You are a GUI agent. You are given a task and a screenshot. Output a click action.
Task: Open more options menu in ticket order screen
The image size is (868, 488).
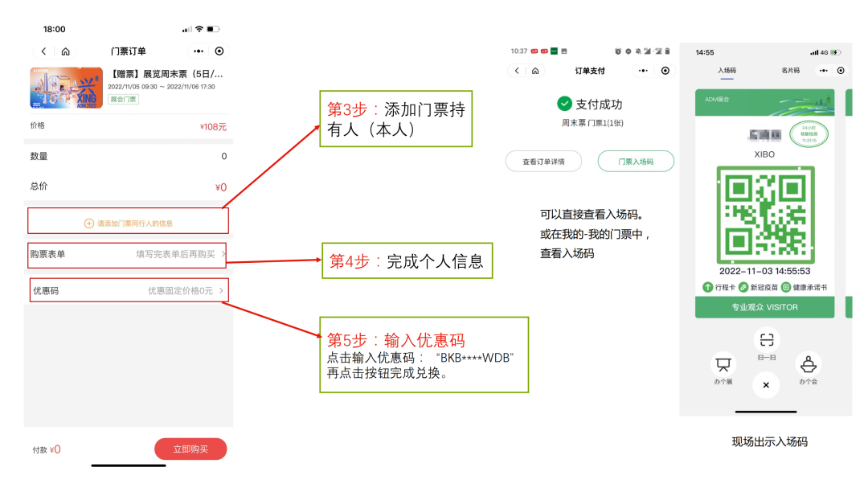coord(199,51)
